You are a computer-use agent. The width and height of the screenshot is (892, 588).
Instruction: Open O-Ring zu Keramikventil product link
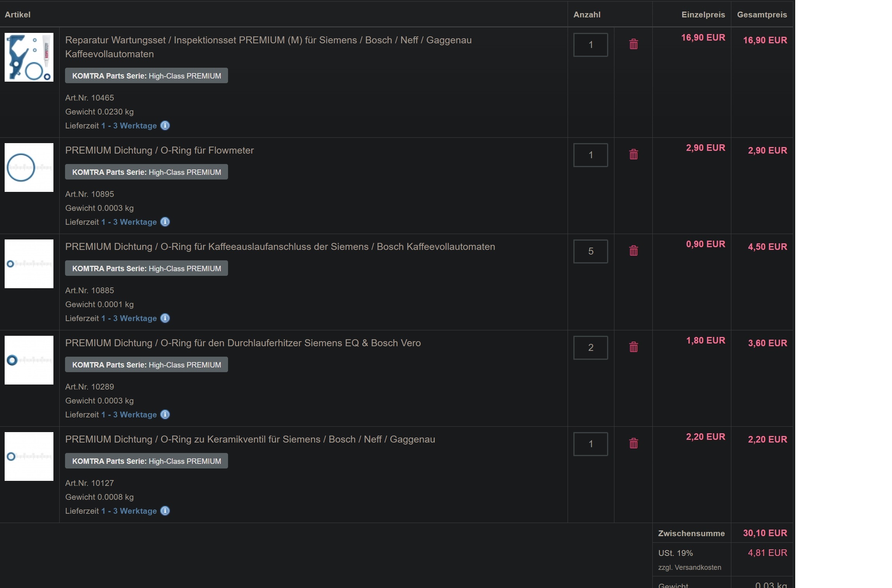pyautogui.click(x=250, y=439)
